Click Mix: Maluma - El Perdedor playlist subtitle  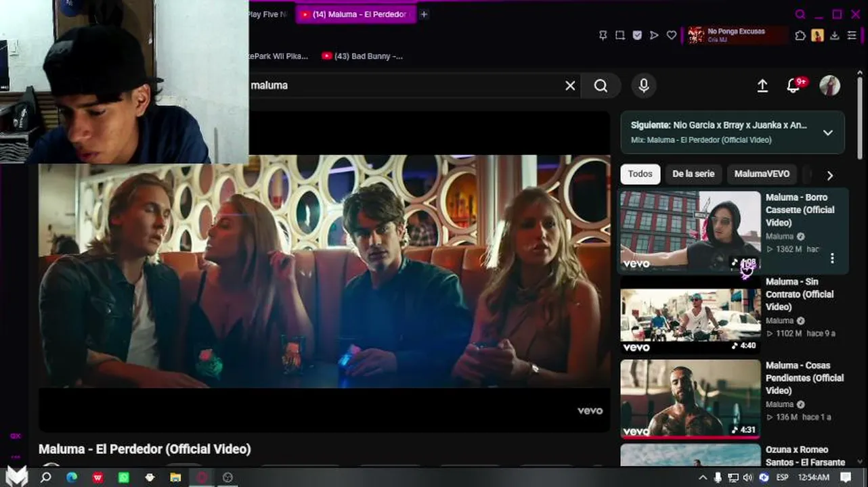click(x=701, y=140)
